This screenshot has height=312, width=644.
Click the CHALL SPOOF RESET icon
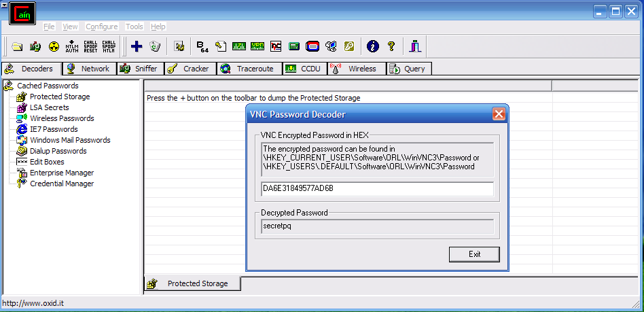click(x=90, y=46)
